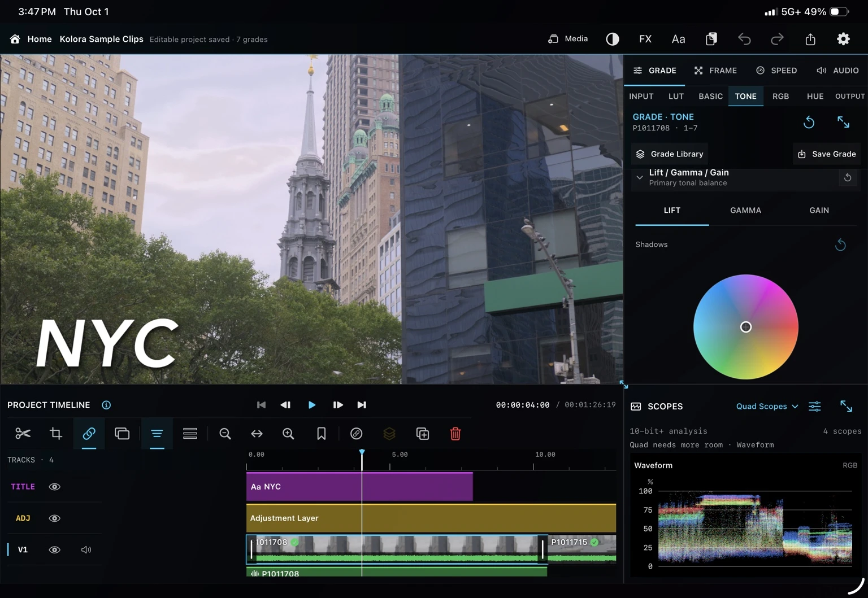Image resolution: width=868 pixels, height=598 pixels.
Task: Open the RGB grade sub-tab
Action: click(780, 97)
